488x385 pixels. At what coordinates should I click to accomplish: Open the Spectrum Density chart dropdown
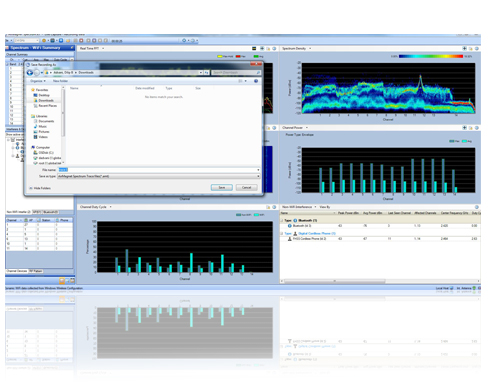[x=310, y=49]
